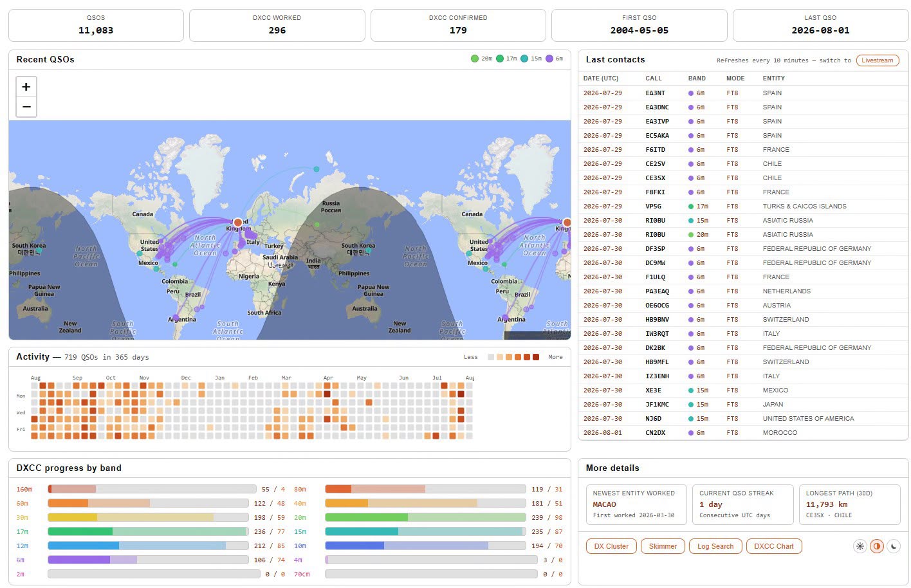Screen dimensions: 911x588
Task: Click the 40m band label
Action: point(300,504)
